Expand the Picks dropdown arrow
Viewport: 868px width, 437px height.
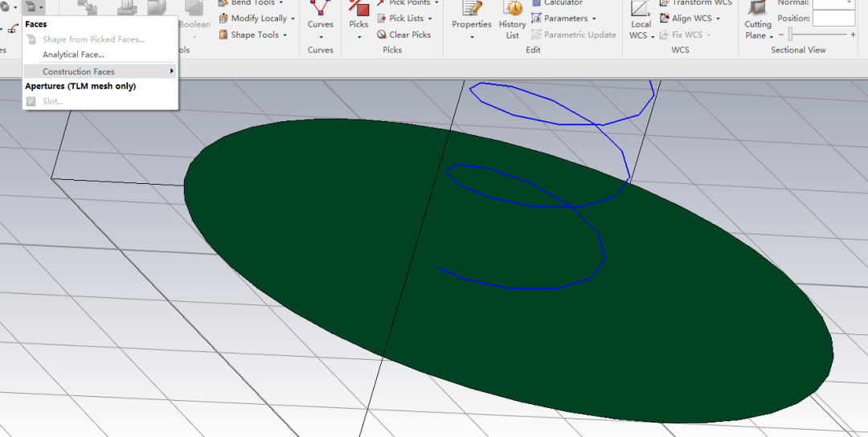[358, 37]
